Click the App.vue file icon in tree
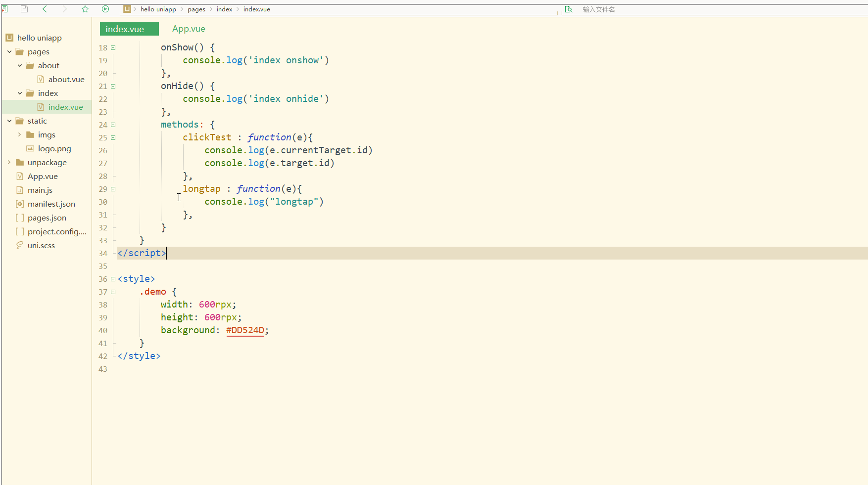 pyautogui.click(x=20, y=176)
